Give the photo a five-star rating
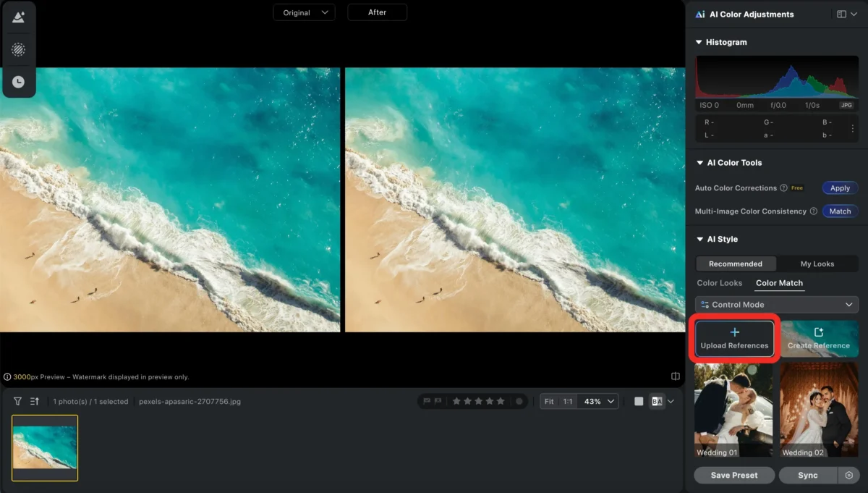 [x=501, y=401]
